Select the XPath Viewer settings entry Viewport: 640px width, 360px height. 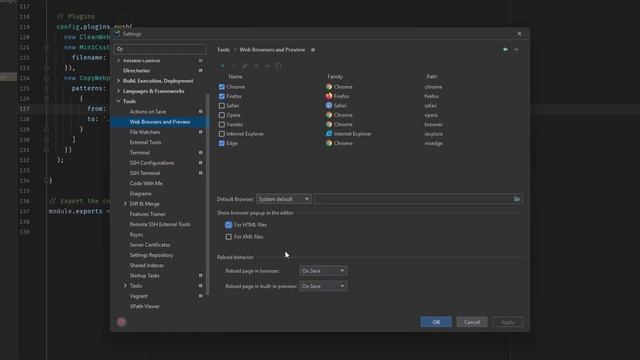point(144,306)
